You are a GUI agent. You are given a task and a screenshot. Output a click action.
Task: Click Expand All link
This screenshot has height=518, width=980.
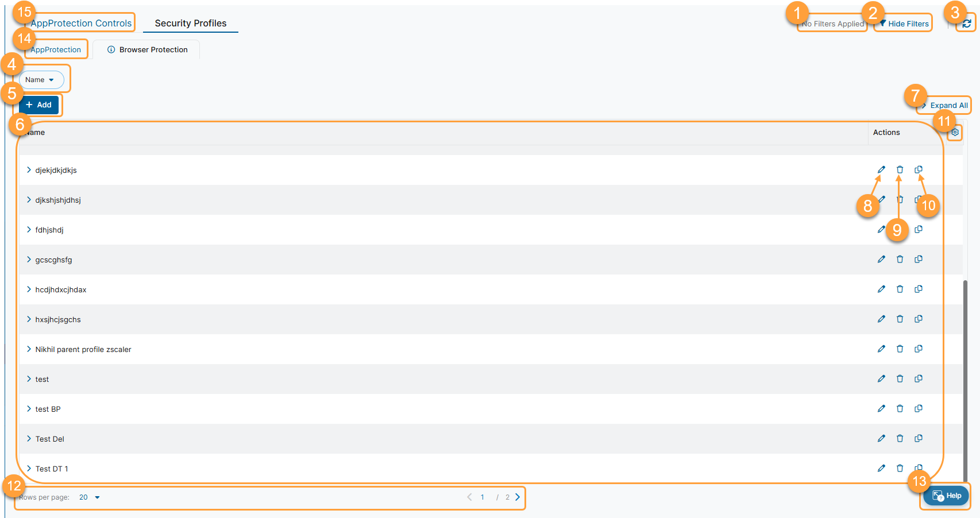[948, 106]
